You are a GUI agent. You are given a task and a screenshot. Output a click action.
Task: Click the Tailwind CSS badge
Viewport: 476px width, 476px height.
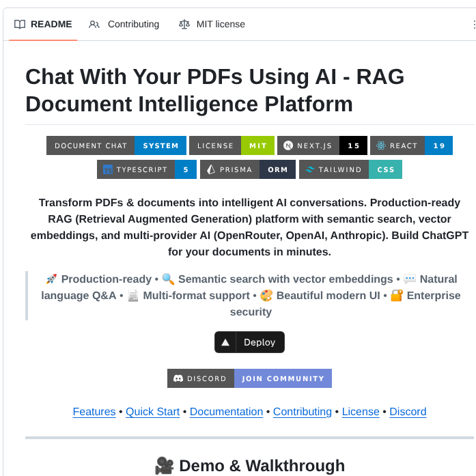point(350,169)
